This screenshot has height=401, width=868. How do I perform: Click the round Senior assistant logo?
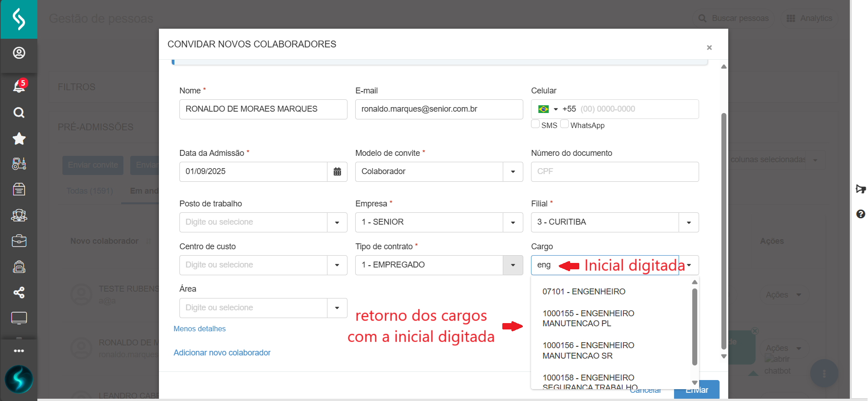pyautogui.click(x=19, y=379)
